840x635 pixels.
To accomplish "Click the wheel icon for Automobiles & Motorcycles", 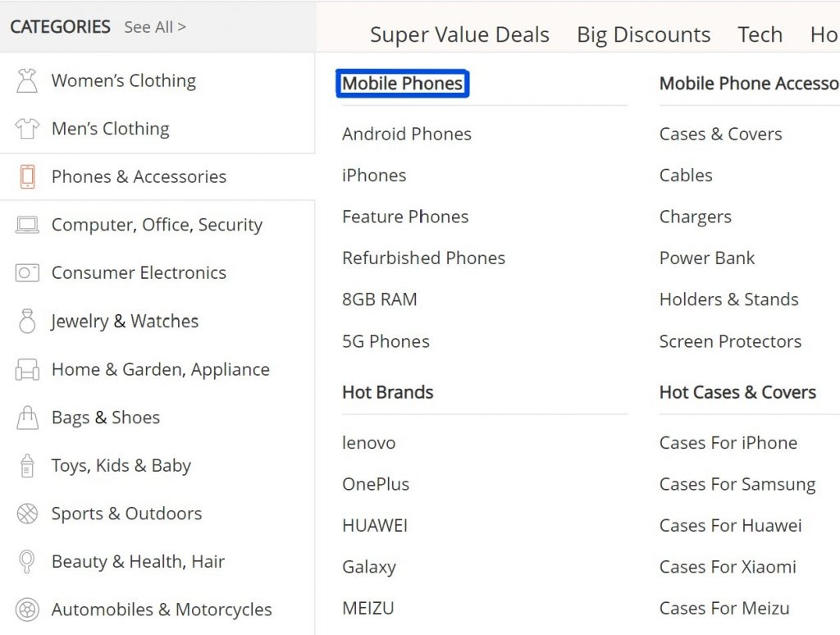I will [27, 610].
